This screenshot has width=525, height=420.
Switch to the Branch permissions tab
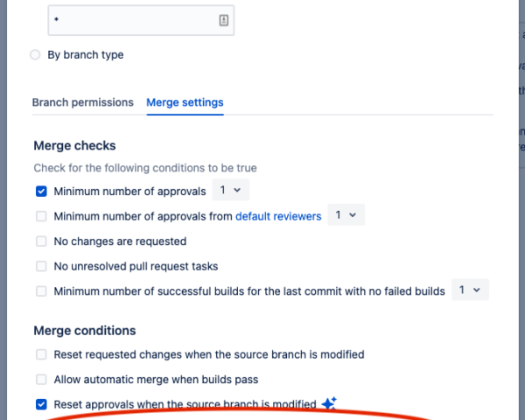[82, 102]
